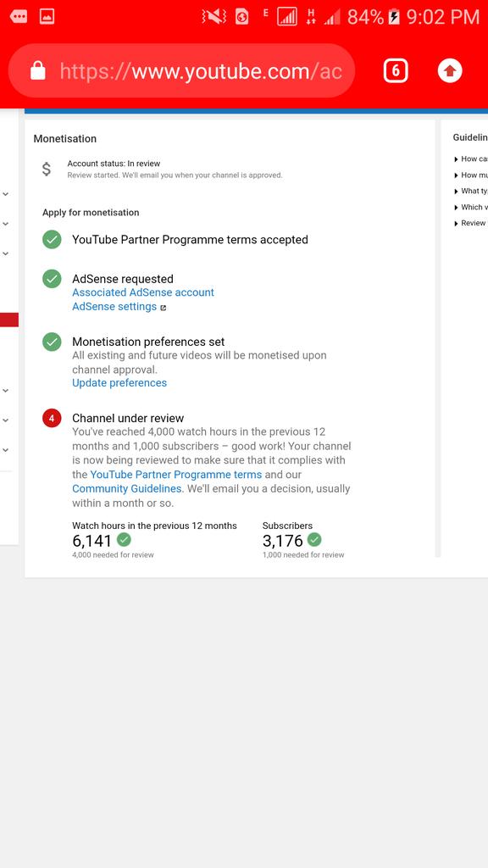Expand the "Review" guideline disclosure triangle
The width and height of the screenshot is (488, 868).
click(456, 224)
